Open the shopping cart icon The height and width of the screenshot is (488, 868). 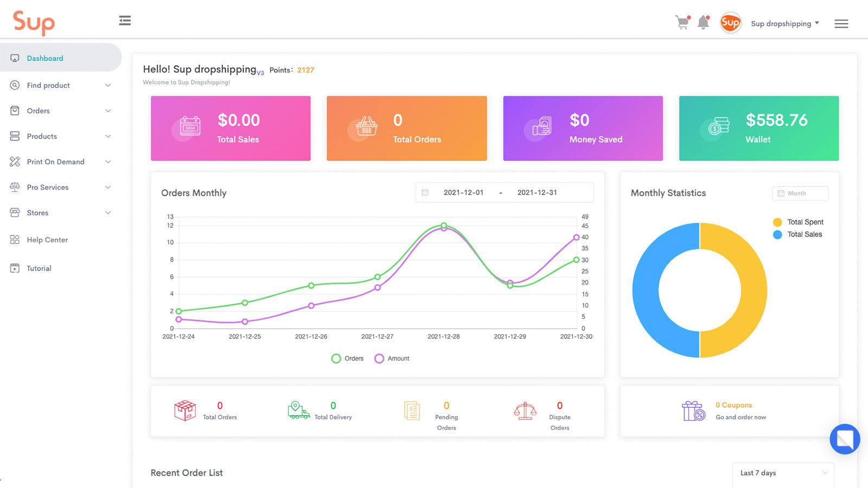[x=681, y=22]
